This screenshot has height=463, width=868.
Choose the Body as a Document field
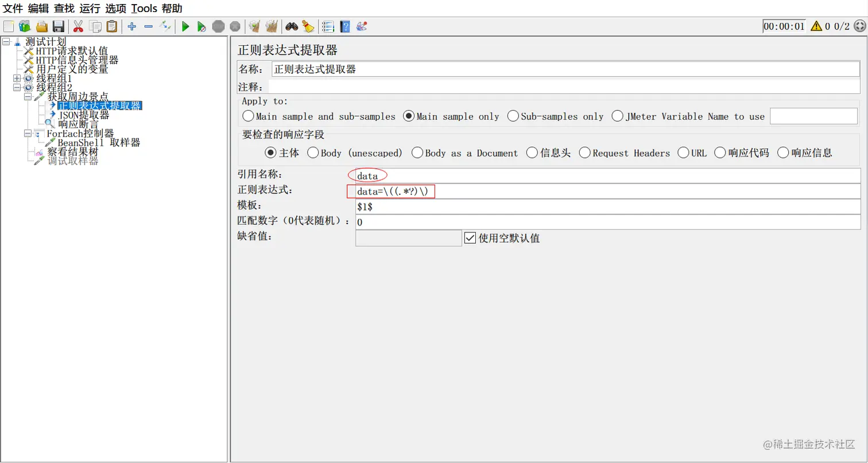click(x=417, y=153)
